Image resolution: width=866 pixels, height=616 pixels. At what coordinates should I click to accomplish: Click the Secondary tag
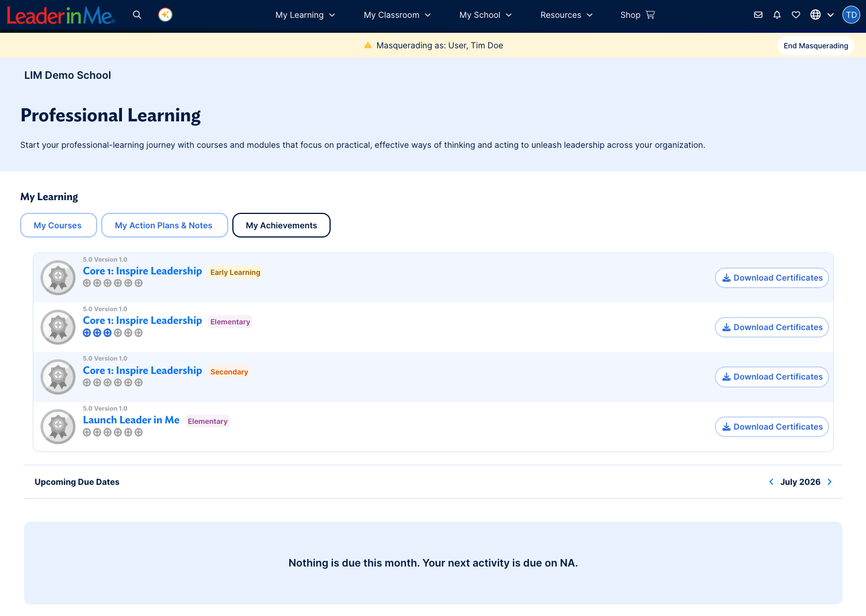[x=229, y=372]
